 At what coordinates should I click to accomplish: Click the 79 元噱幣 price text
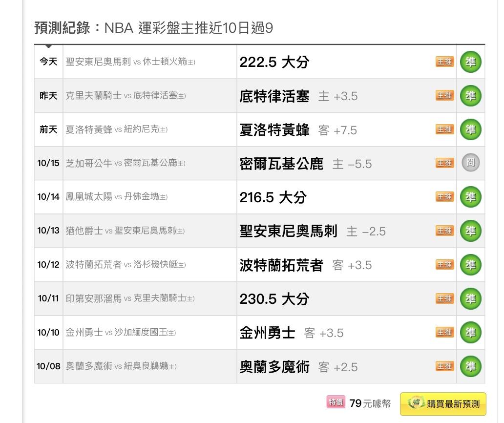pos(370,403)
